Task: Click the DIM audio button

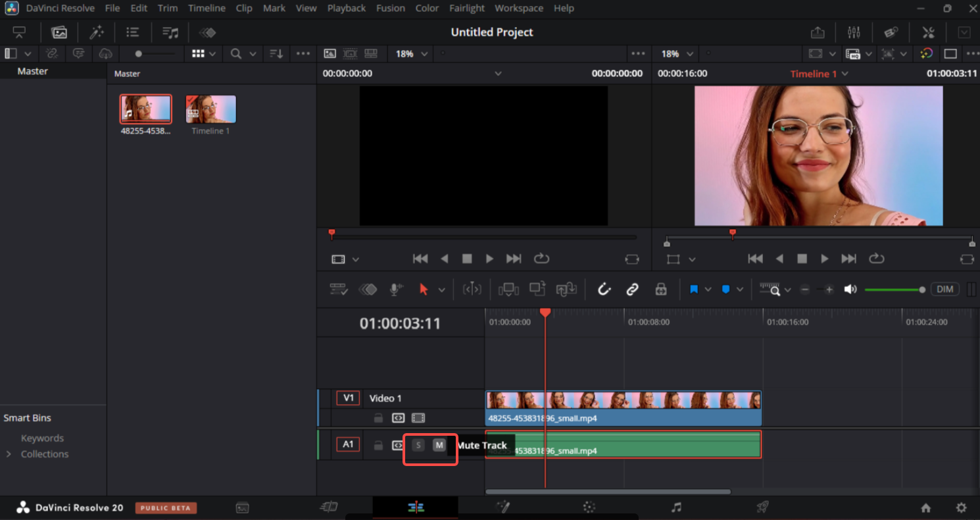Action: pyautogui.click(x=944, y=289)
